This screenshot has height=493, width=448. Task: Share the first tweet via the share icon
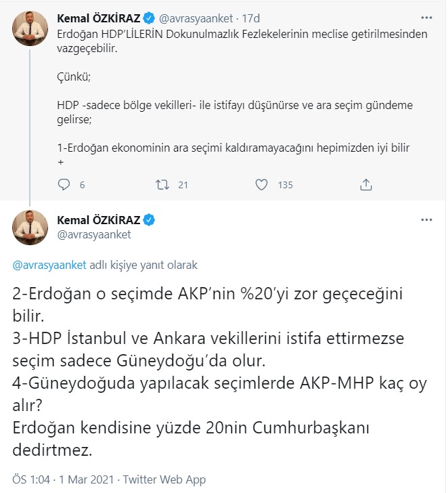[365, 184]
